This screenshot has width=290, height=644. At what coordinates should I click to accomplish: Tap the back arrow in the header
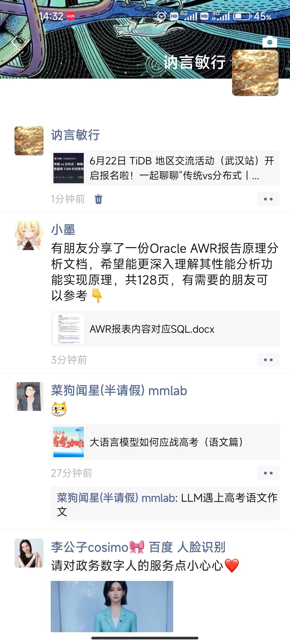[15, 42]
